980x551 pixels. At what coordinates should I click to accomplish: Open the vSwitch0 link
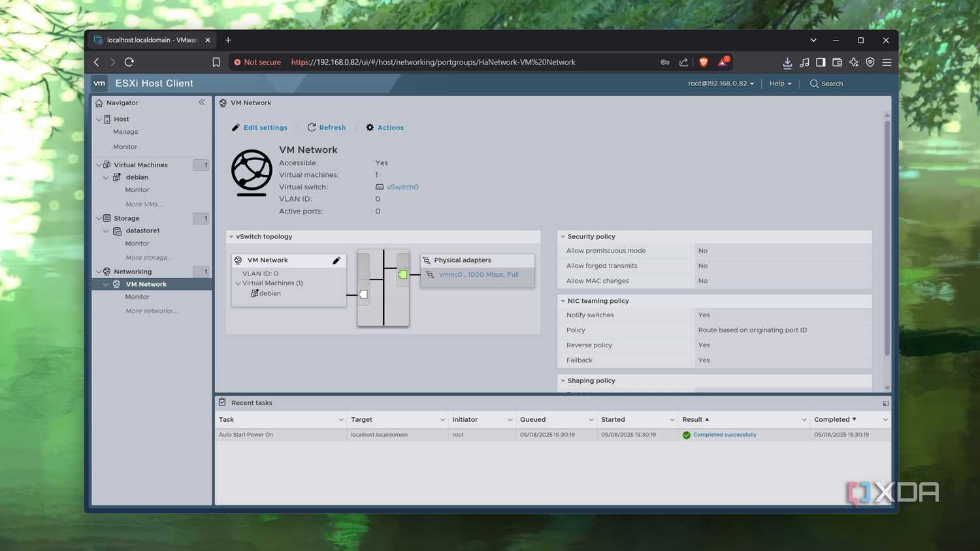[402, 187]
